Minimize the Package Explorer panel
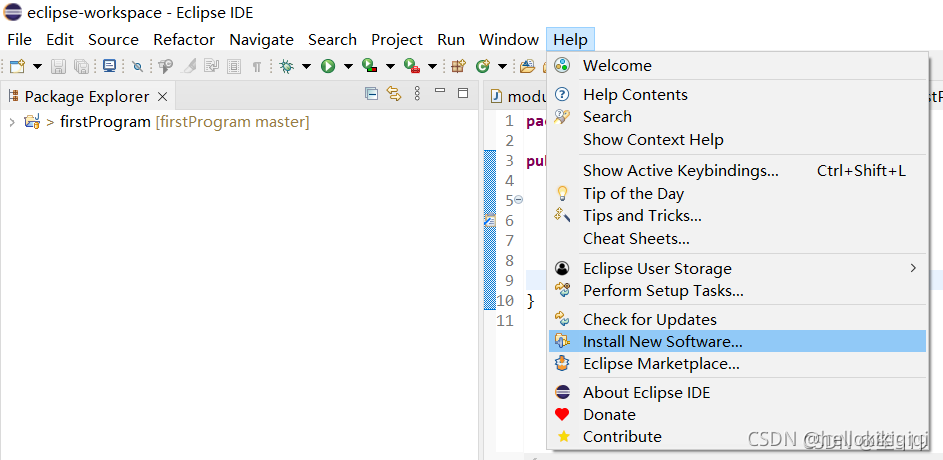 [440, 91]
